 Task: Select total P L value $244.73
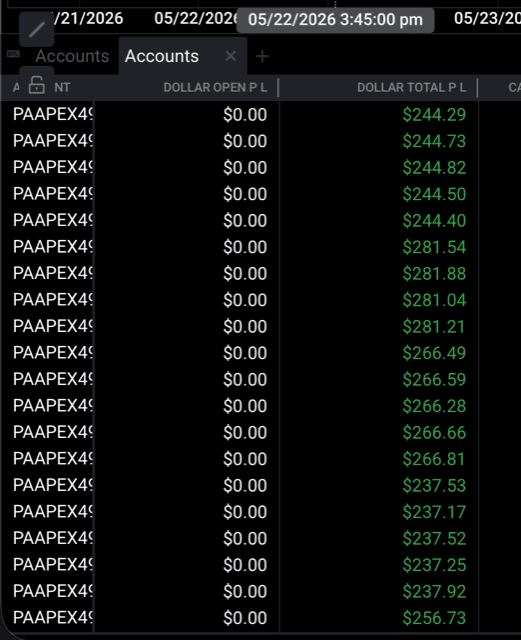click(x=434, y=141)
